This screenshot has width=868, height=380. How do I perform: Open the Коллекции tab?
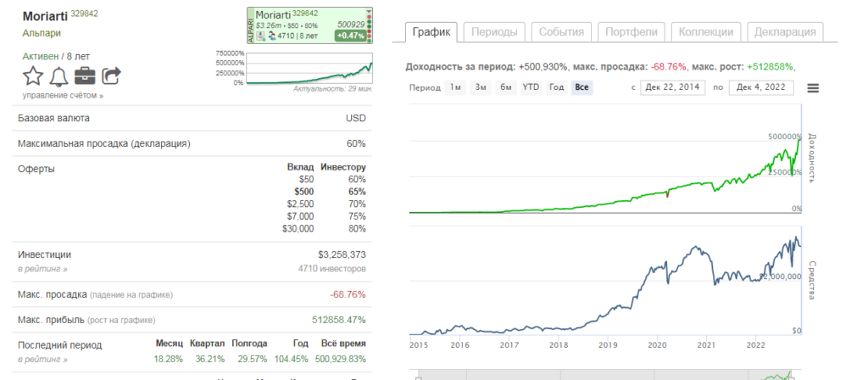(706, 32)
